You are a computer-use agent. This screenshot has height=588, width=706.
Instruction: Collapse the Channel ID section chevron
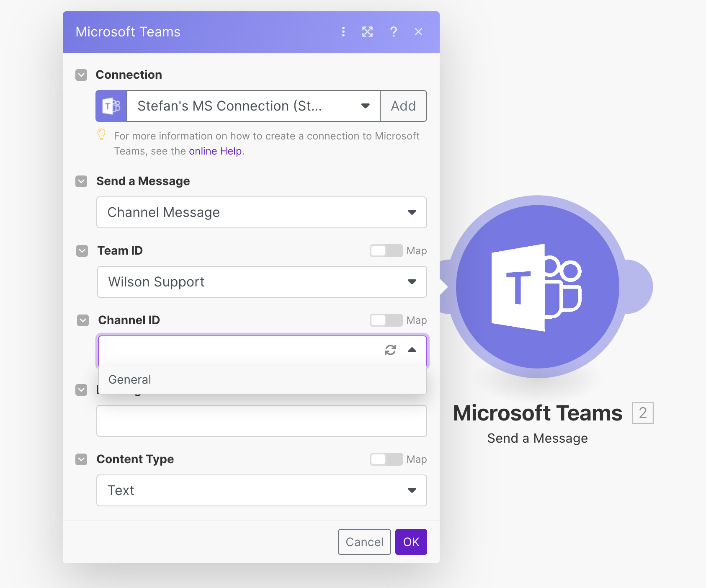[x=83, y=320]
